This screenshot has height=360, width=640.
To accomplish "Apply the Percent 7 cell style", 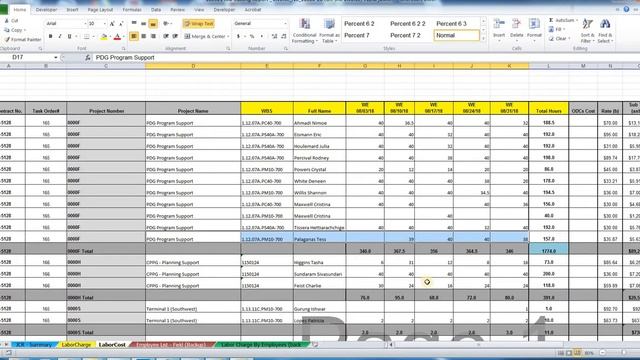I will (x=357, y=36).
